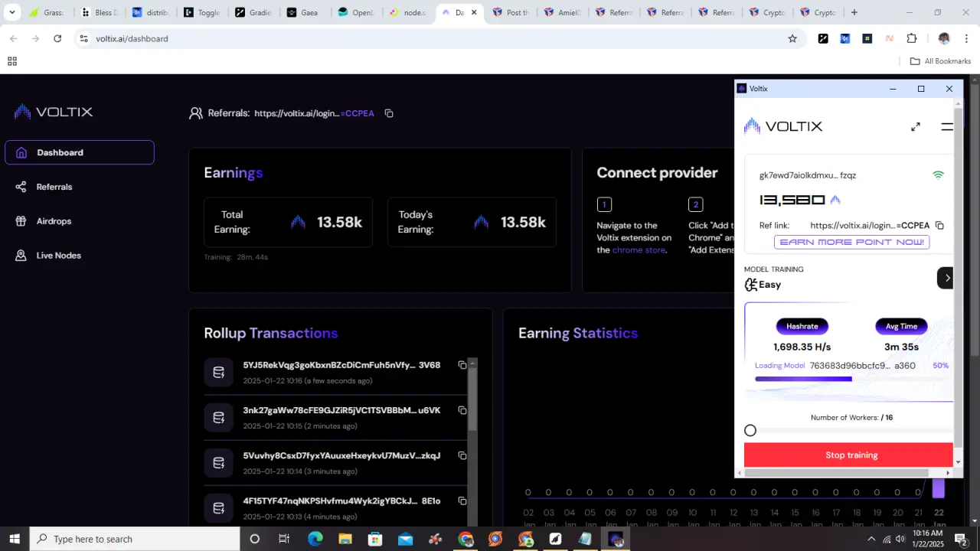The width and height of the screenshot is (980, 551).
Task: Copy transaction hash ending zkqJ
Action: pos(462,455)
